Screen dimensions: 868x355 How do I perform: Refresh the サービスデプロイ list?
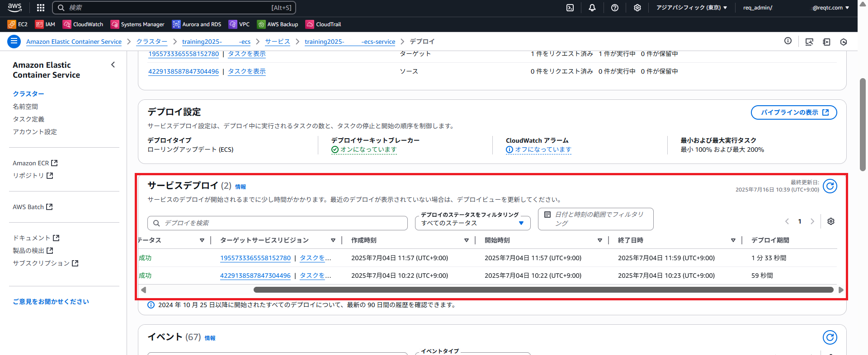click(x=830, y=186)
